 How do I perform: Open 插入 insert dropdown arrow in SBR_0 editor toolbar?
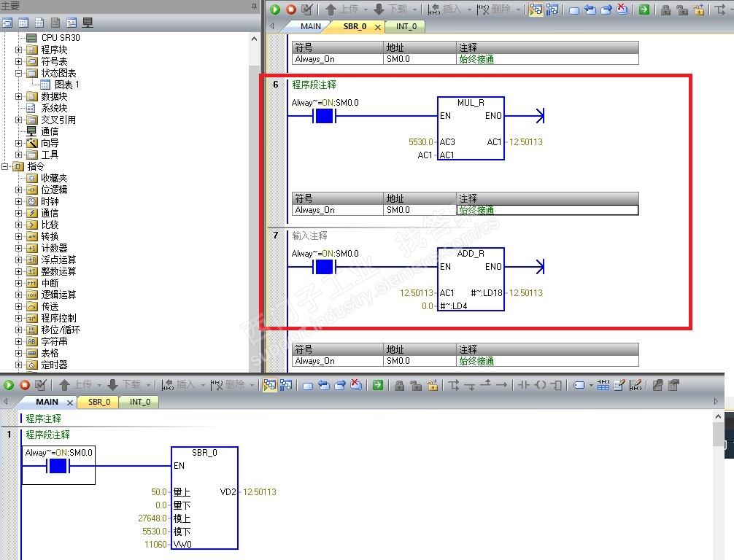click(x=469, y=9)
